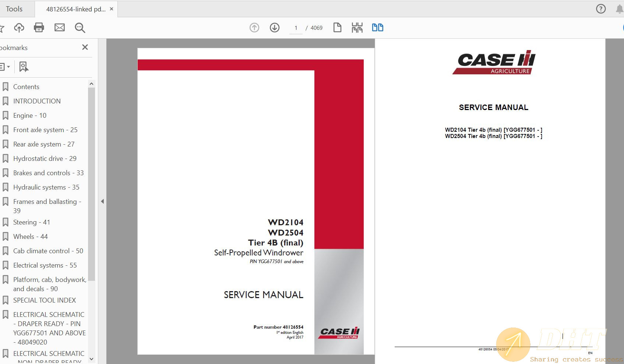Open the Tools tab
The image size is (624, 364).
click(14, 9)
